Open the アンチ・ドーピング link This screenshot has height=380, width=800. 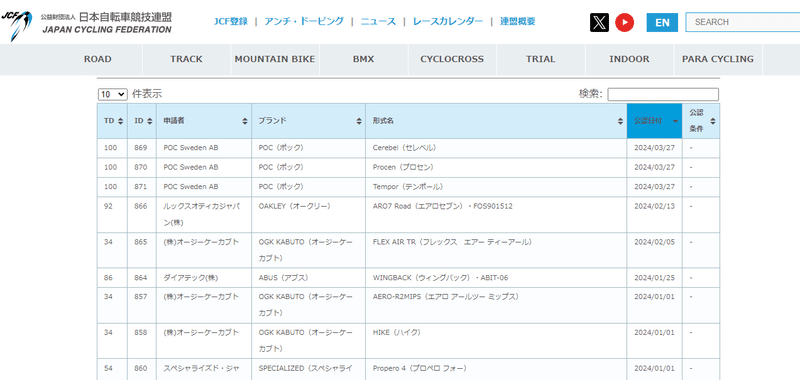304,21
